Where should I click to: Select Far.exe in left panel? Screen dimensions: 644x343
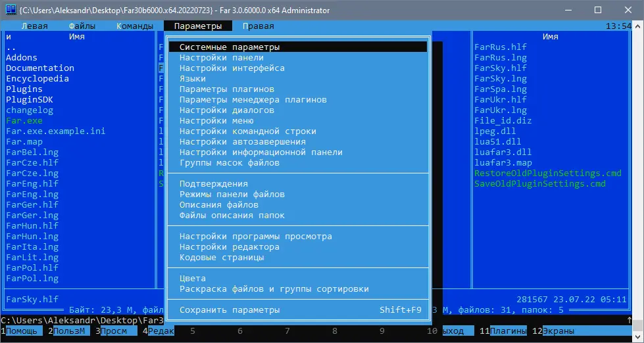point(24,121)
